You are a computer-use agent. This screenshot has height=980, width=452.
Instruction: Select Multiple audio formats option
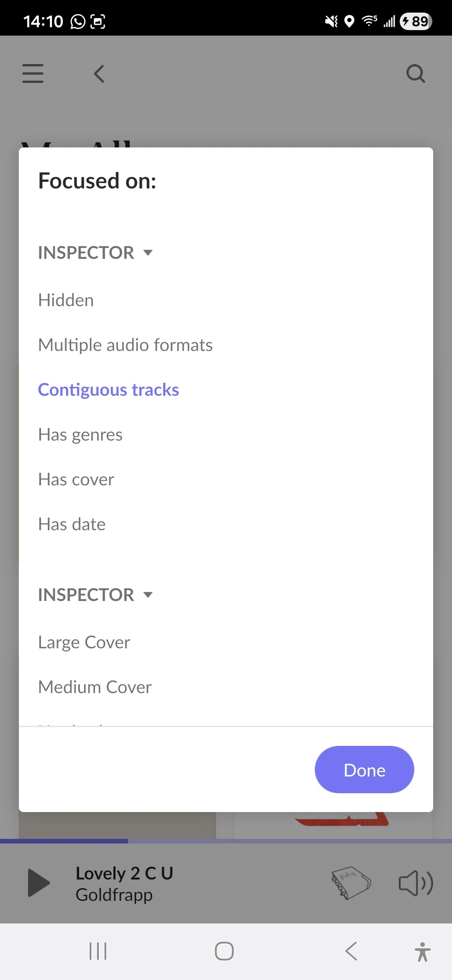(x=125, y=345)
